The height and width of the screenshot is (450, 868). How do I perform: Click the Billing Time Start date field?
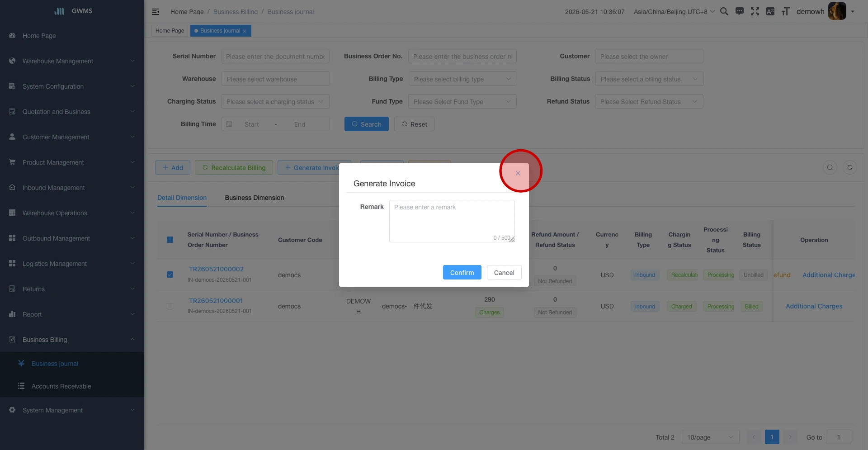coord(252,124)
